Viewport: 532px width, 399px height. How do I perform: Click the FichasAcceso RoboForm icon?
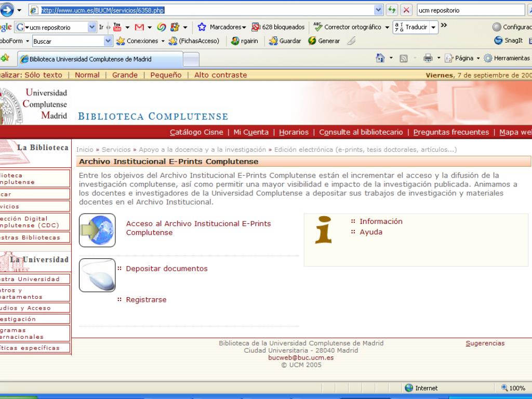pos(173,41)
